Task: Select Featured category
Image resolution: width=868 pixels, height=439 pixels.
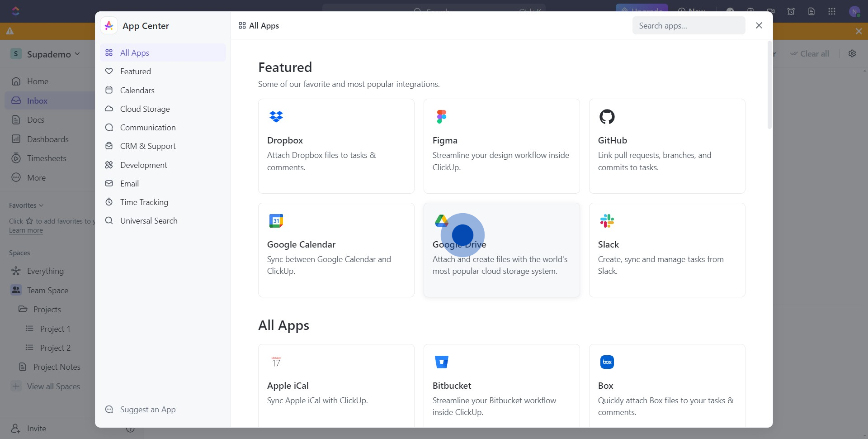Action: click(163, 71)
